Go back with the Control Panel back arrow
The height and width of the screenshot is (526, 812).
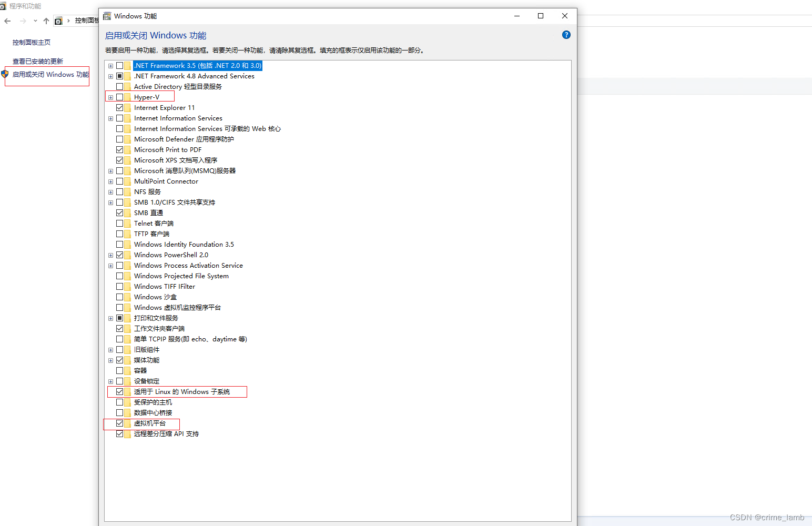[x=7, y=21]
